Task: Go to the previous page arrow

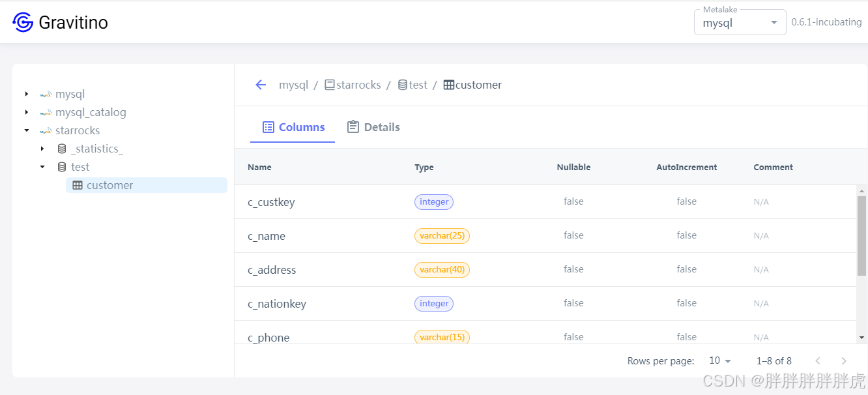Action: (818, 360)
